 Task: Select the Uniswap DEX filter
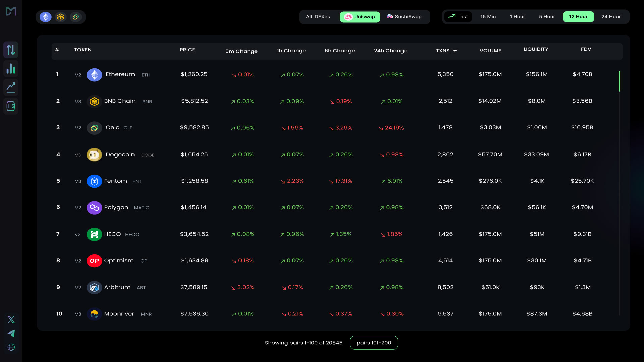coord(360,17)
